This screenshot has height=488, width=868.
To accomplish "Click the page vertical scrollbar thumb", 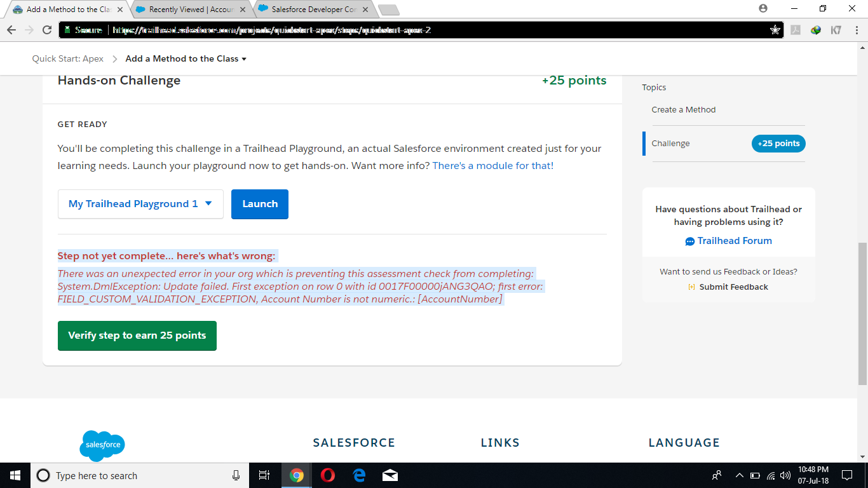I will 862,313.
